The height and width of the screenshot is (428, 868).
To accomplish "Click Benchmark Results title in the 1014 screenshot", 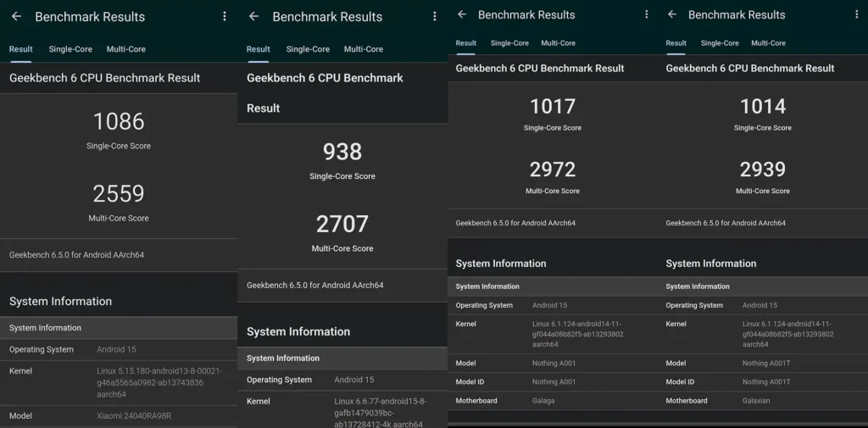I will 737,15.
